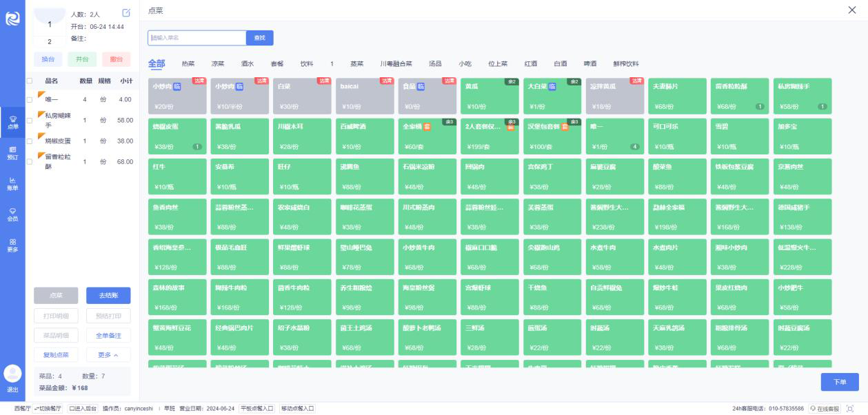This screenshot has height=415, width=868.
Task: Select the 酒水 category tab
Action: pyautogui.click(x=248, y=63)
